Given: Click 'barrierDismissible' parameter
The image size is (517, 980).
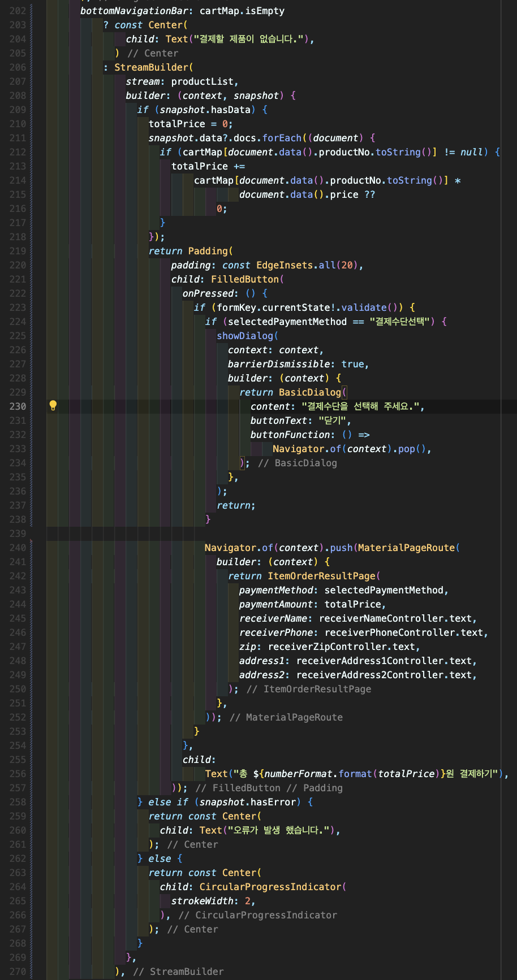Looking at the screenshot, I should 279,364.
